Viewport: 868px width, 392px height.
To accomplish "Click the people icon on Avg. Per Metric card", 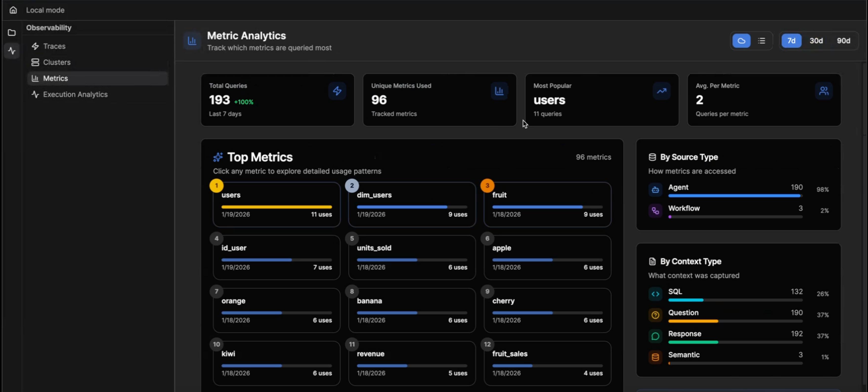I will pyautogui.click(x=824, y=91).
